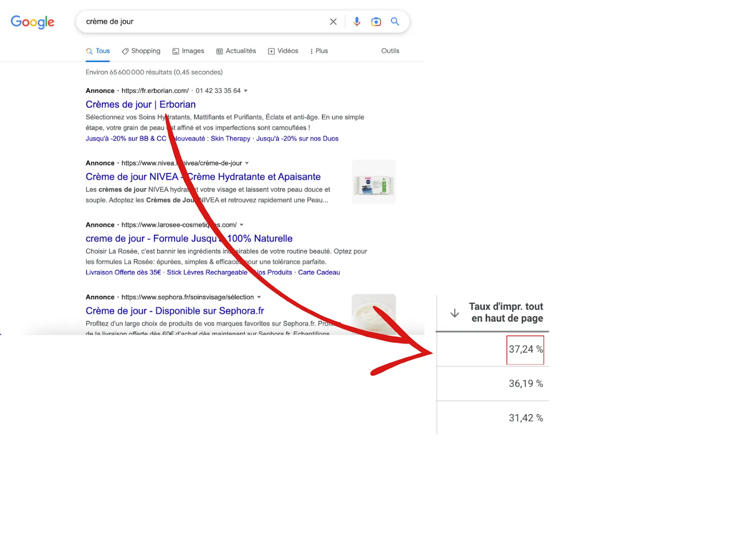The image size is (756, 536).
Task: Open the Crème de jour NIVEA result
Action: [203, 177]
